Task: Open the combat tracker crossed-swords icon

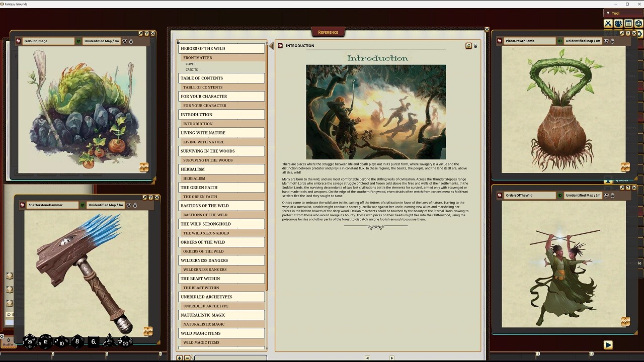Action: (608, 24)
